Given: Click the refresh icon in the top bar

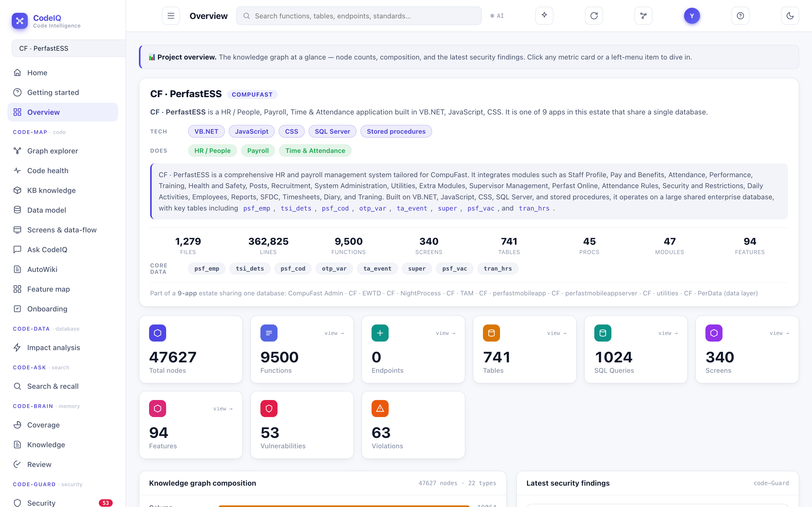Looking at the screenshot, I should tap(594, 16).
